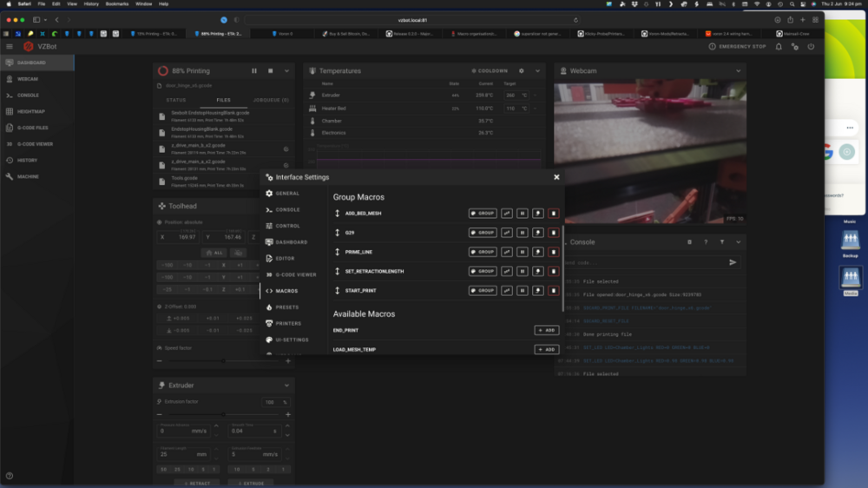Toggle START_PRINT standby visibility icon

(x=507, y=290)
